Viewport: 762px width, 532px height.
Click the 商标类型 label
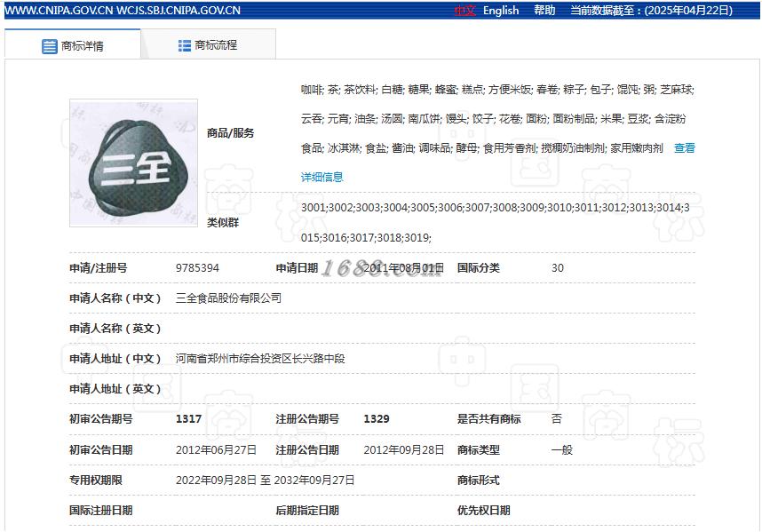point(478,450)
